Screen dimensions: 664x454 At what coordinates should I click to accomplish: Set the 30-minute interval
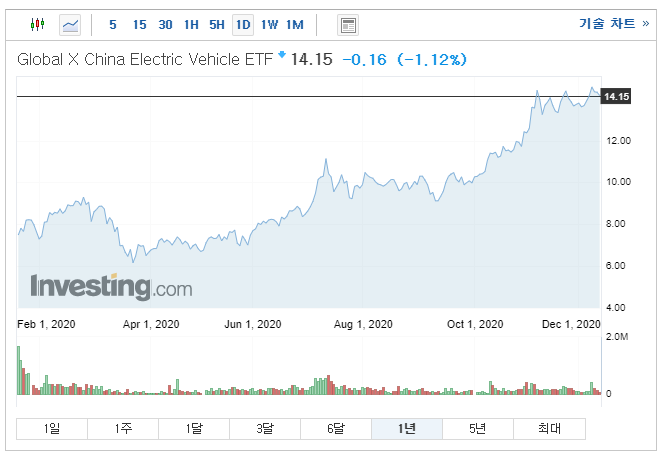[166, 25]
